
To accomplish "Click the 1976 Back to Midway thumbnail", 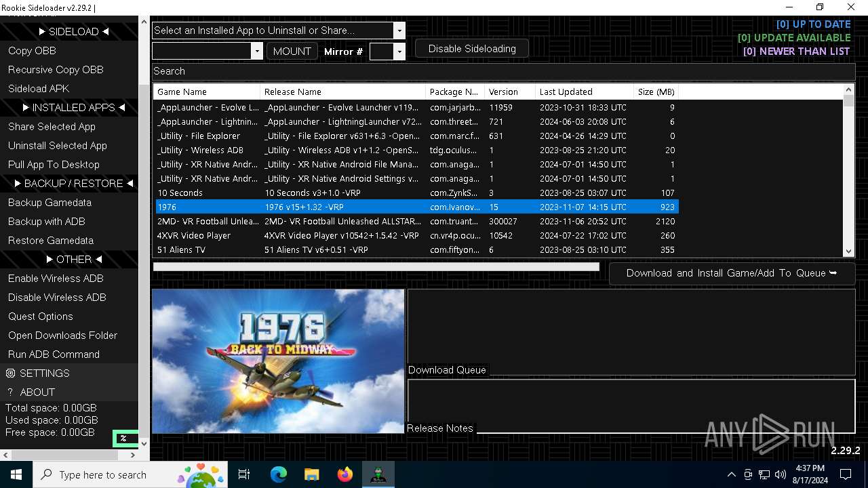I will (x=278, y=361).
